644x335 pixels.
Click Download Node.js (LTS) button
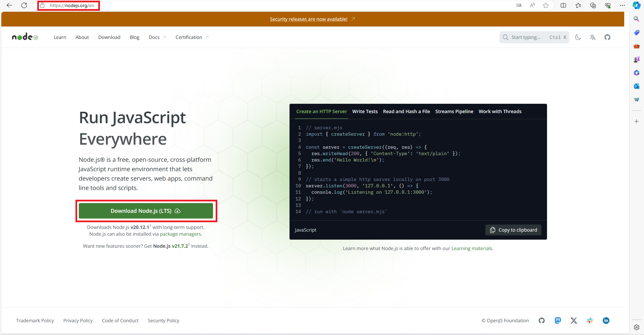coord(146,211)
